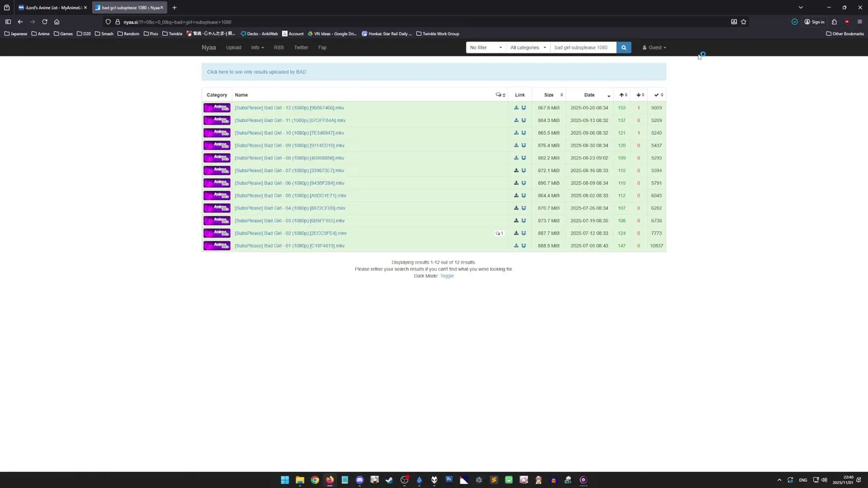Open Decks - AnkiWeb bookmark
Viewport: 868px width, 488px height.
[x=259, y=33]
